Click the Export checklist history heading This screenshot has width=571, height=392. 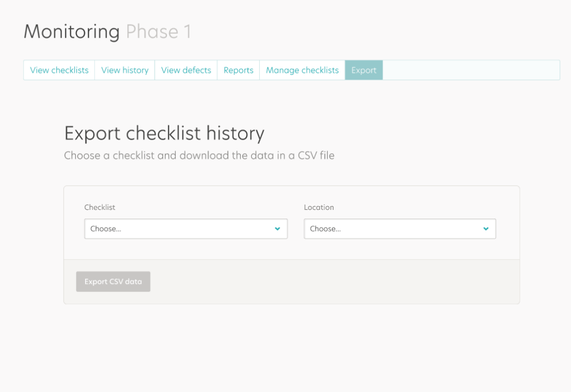pos(164,133)
